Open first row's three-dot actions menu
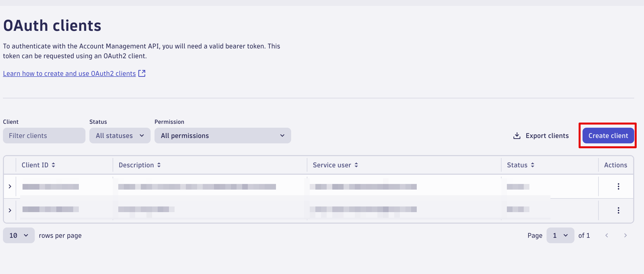 point(618,186)
